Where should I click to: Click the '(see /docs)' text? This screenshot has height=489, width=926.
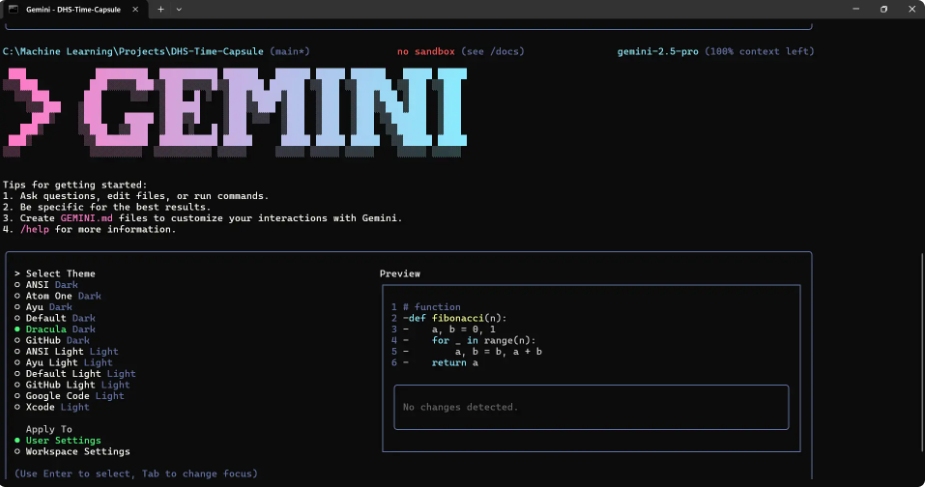[x=493, y=52]
